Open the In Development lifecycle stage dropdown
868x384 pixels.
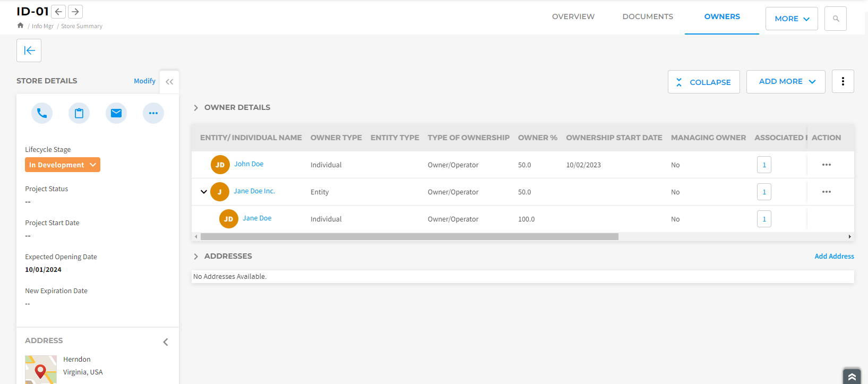point(63,165)
